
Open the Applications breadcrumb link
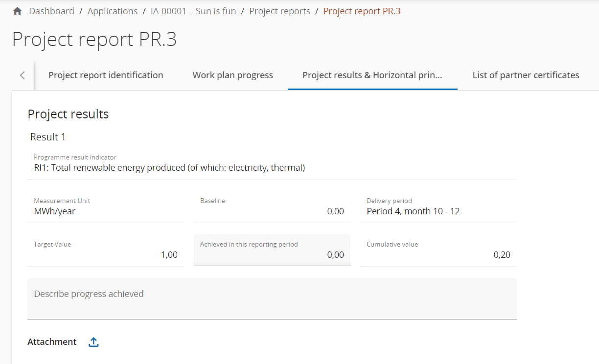(112, 11)
